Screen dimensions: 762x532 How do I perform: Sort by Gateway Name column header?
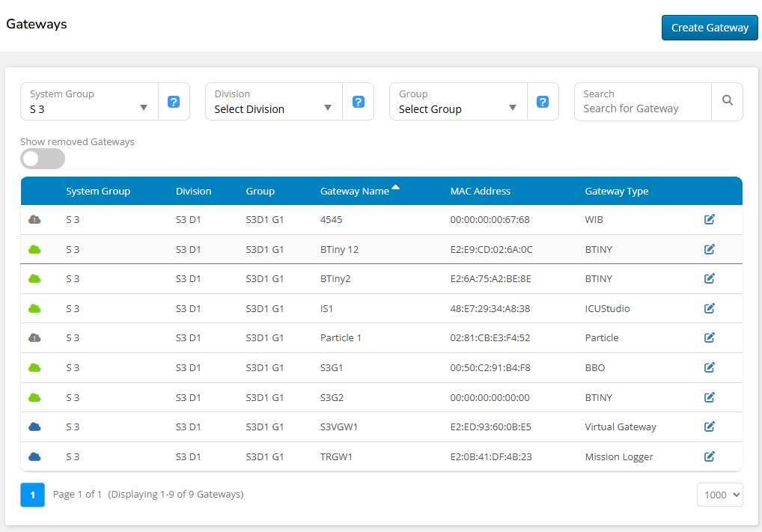355,192
